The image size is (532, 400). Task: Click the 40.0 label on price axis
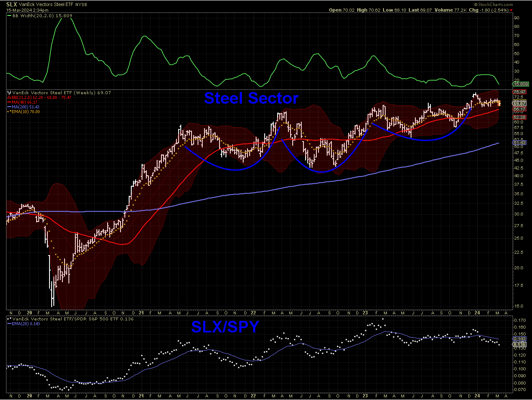pyautogui.click(x=518, y=176)
